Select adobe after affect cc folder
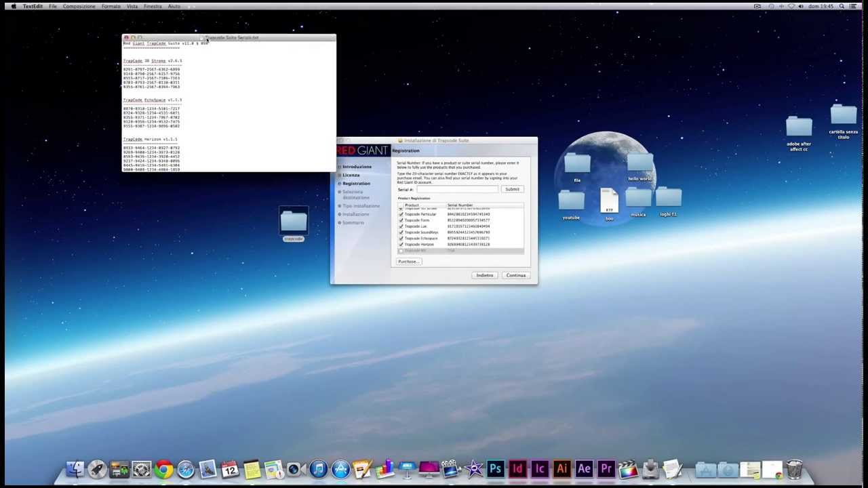 799,134
